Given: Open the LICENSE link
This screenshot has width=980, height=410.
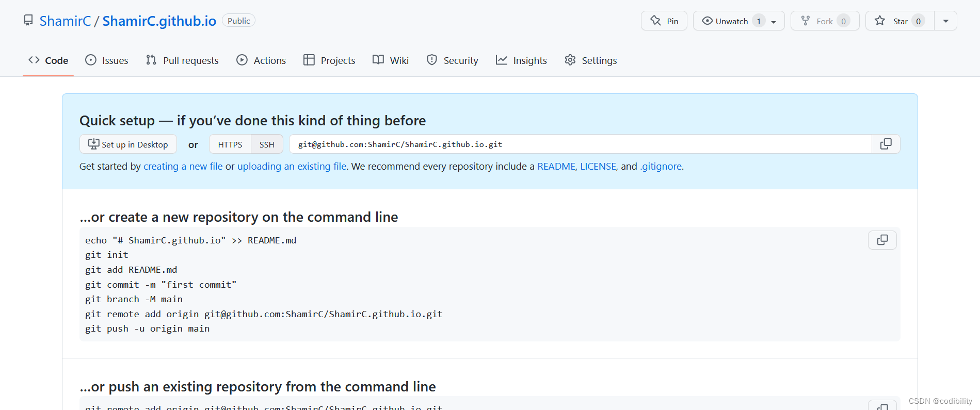Looking at the screenshot, I should [x=598, y=166].
